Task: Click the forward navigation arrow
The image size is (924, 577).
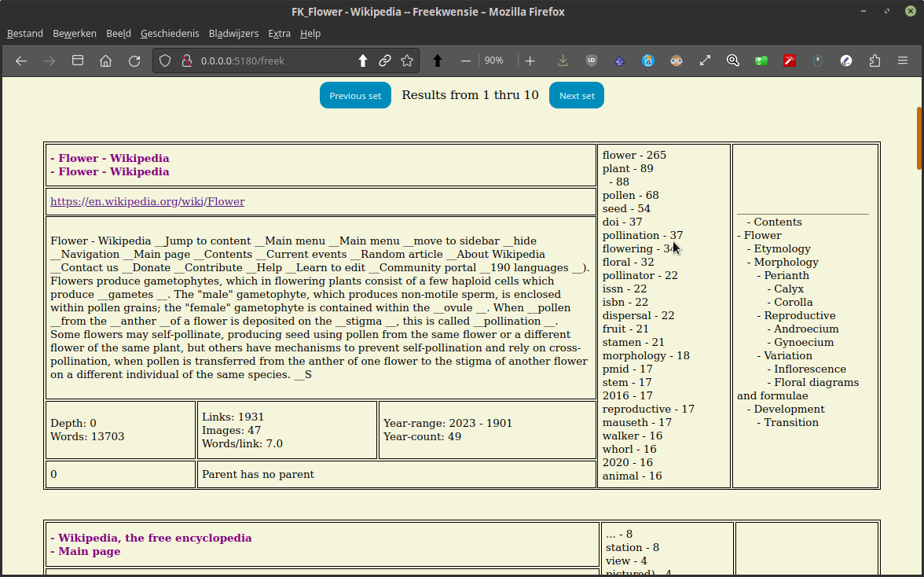Action: pos(49,61)
